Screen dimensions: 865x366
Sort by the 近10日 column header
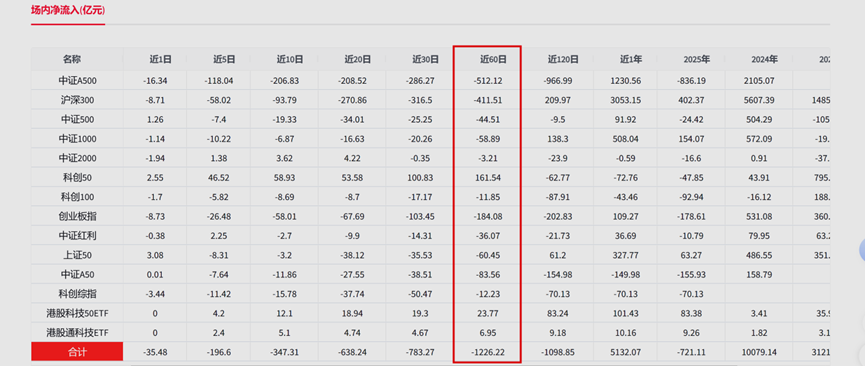tap(290, 59)
